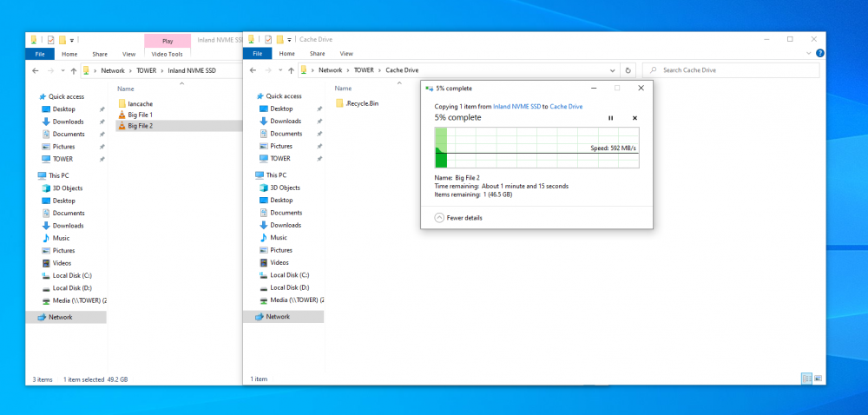Open Home tab in Inland NVME SSD window
The image size is (868, 415).
pyautogui.click(x=69, y=54)
